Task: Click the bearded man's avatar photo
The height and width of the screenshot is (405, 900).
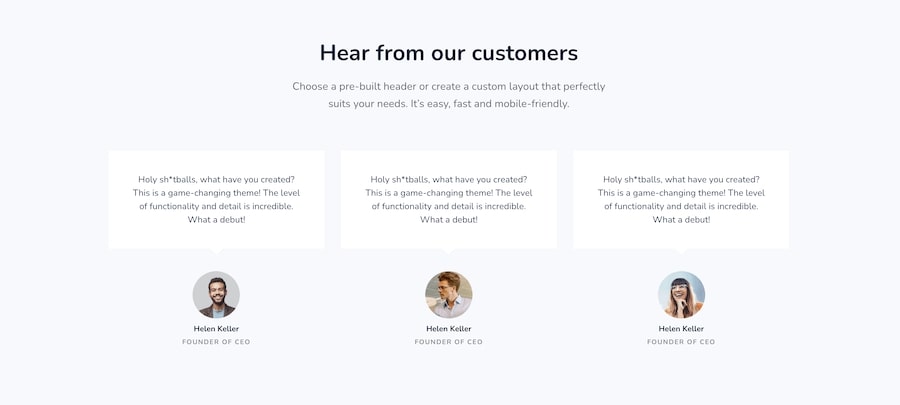Action: pos(216,295)
